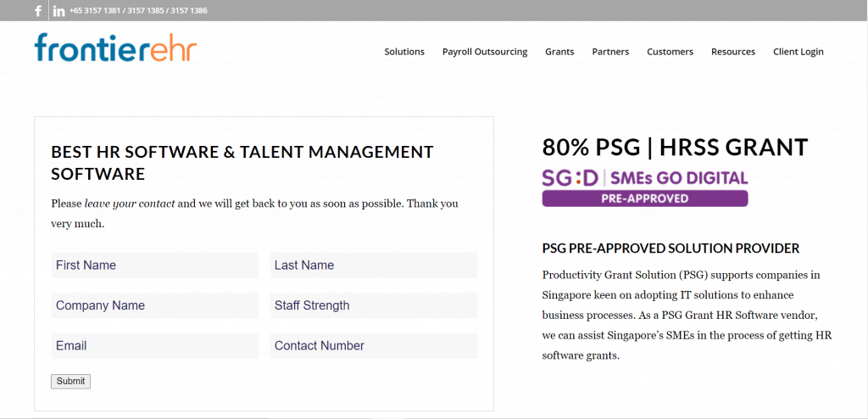Focus the Last Name field

coord(374,265)
